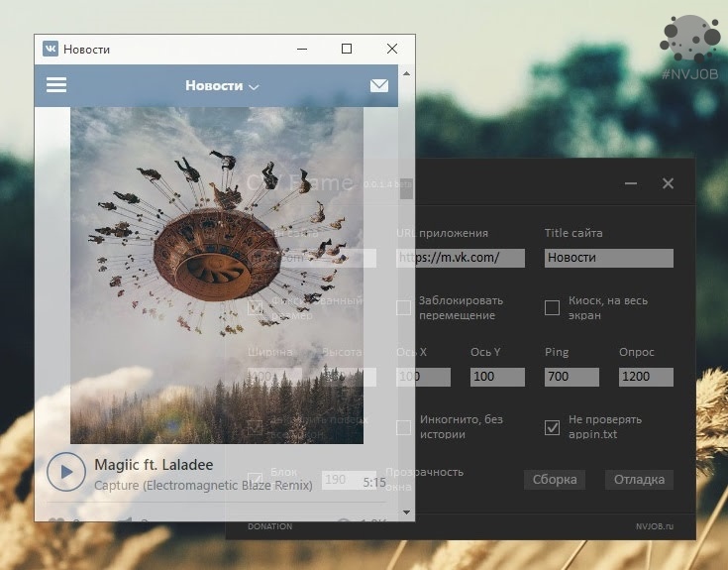Click the 5:15 track duration
The width and height of the screenshot is (728, 570).
(374, 483)
